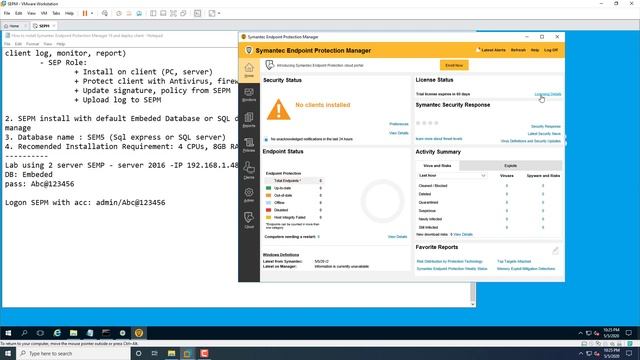Click VMware revert snapshot toolbar icon
This screenshot has width=640, height=360.
(129, 13)
